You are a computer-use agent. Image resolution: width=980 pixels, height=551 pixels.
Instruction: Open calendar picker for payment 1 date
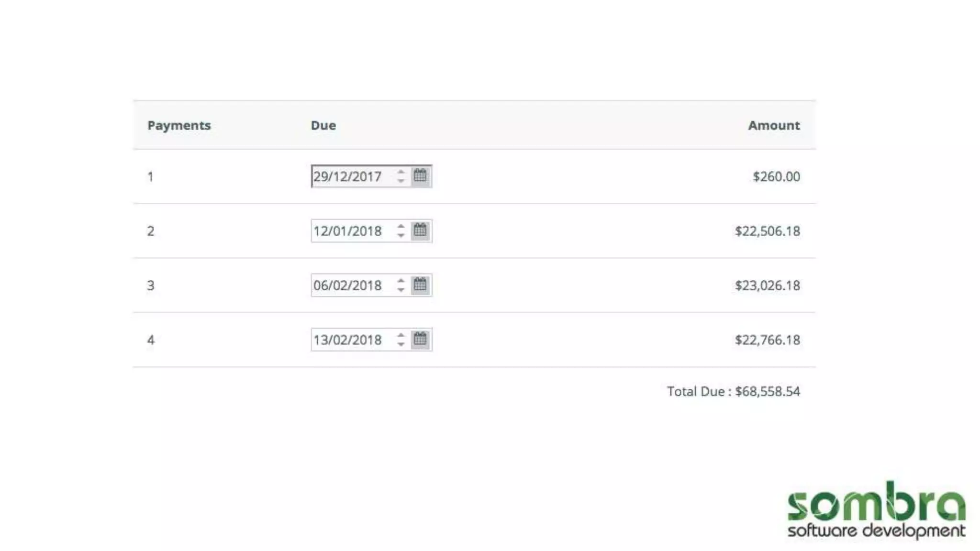tap(420, 176)
